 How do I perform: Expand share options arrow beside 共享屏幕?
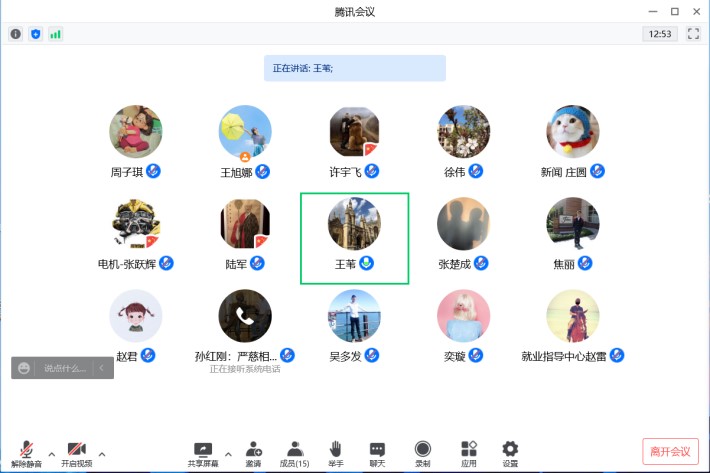227,451
